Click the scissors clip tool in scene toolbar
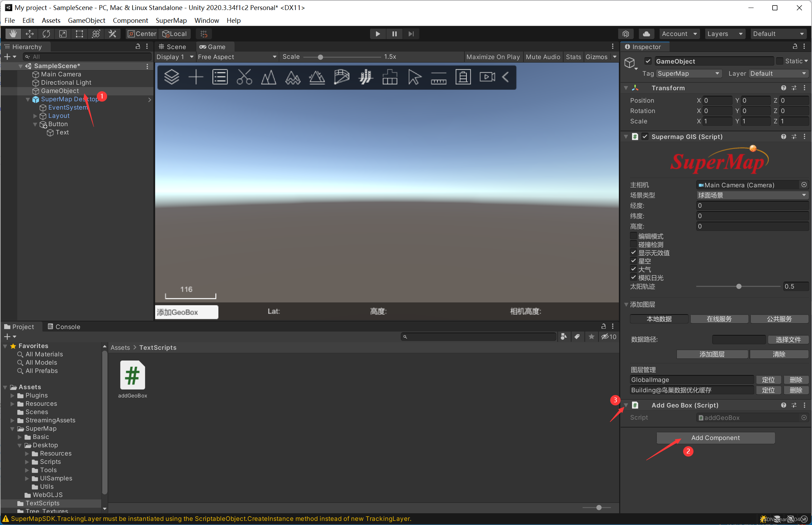The height and width of the screenshot is (525, 812). pos(244,77)
